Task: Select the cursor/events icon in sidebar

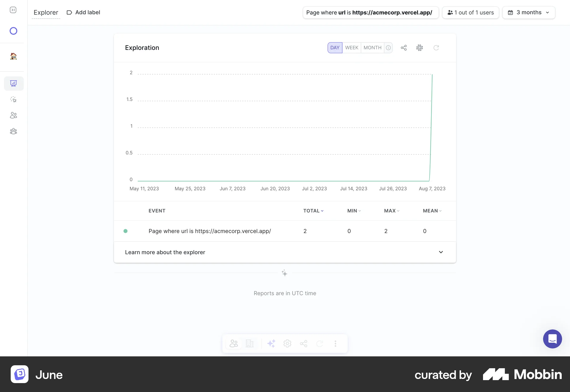Action: [x=13, y=99]
